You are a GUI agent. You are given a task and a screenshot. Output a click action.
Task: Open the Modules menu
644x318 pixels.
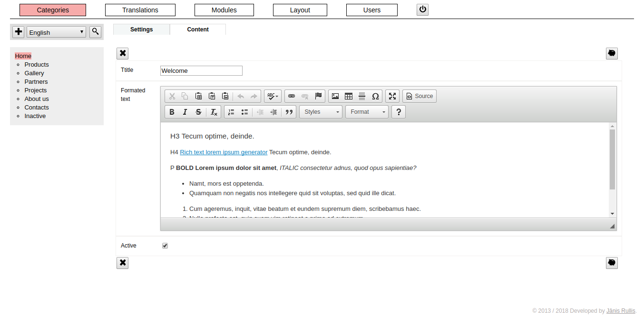click(224, 10)
